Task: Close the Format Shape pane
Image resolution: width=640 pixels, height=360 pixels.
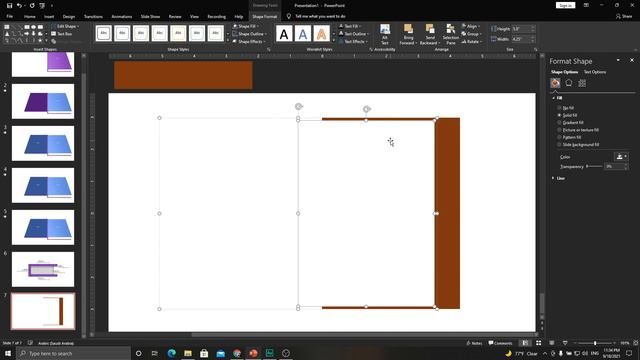Action: [632, 60]
